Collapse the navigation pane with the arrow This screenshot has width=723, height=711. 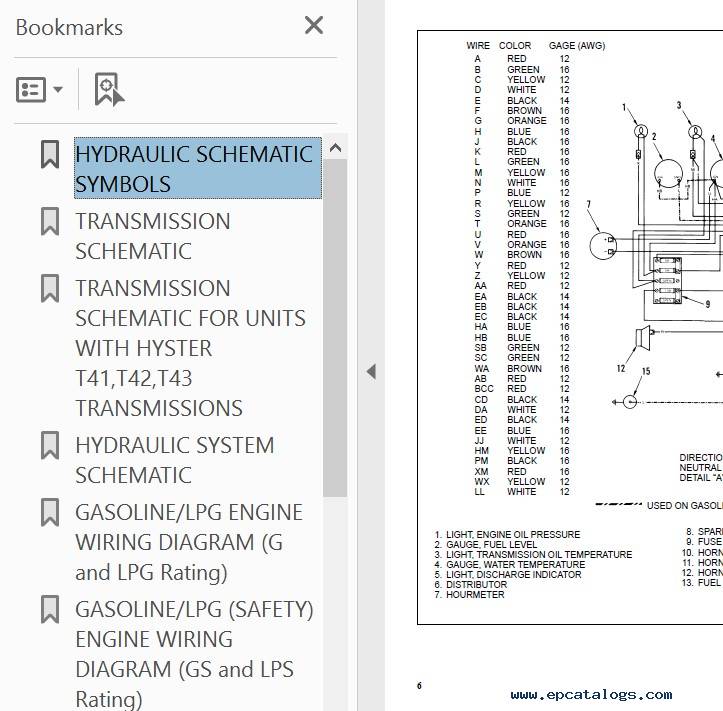pos(371,372)
